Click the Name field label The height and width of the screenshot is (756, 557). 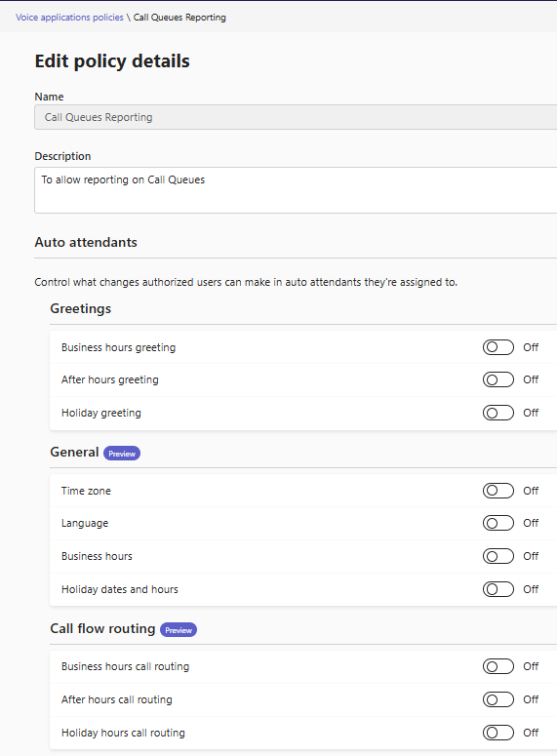[x=49, y=97]
